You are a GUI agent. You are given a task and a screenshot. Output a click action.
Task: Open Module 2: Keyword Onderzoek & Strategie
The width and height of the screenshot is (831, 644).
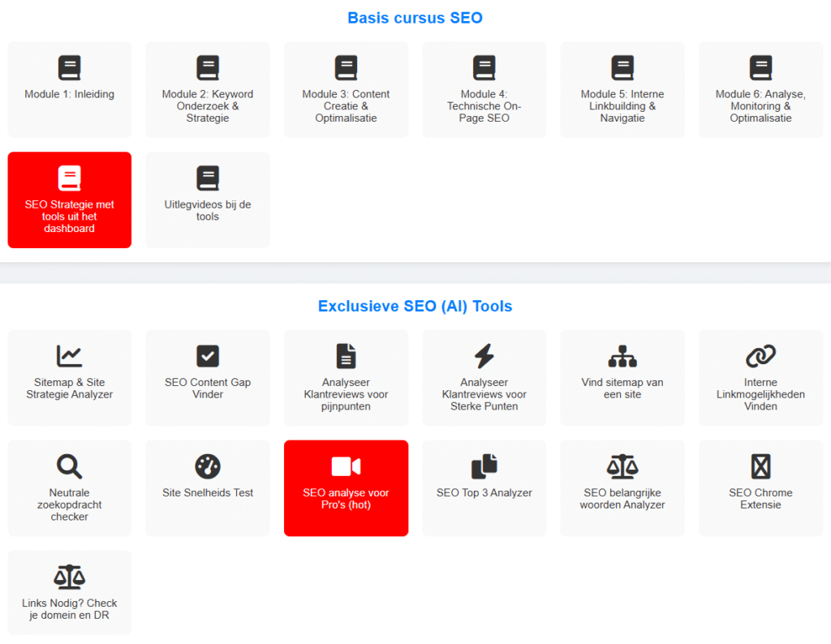click(208, 89)
